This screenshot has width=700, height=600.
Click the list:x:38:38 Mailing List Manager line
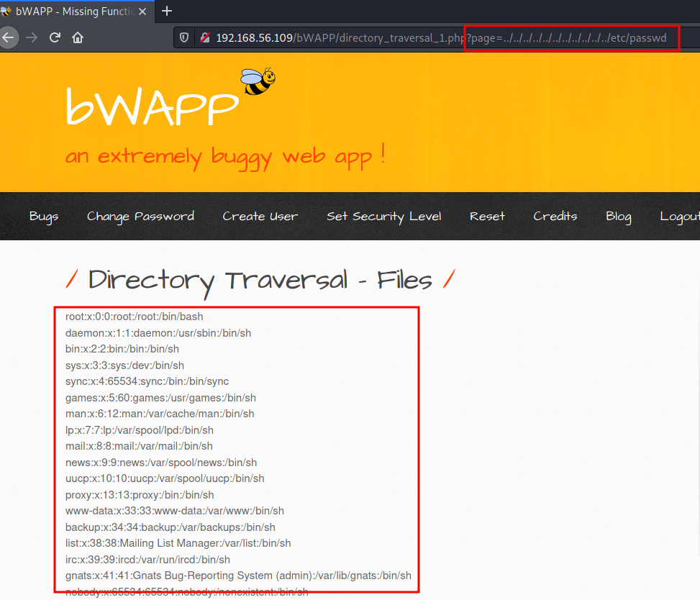pyautogui.click(x=178, y=543)
